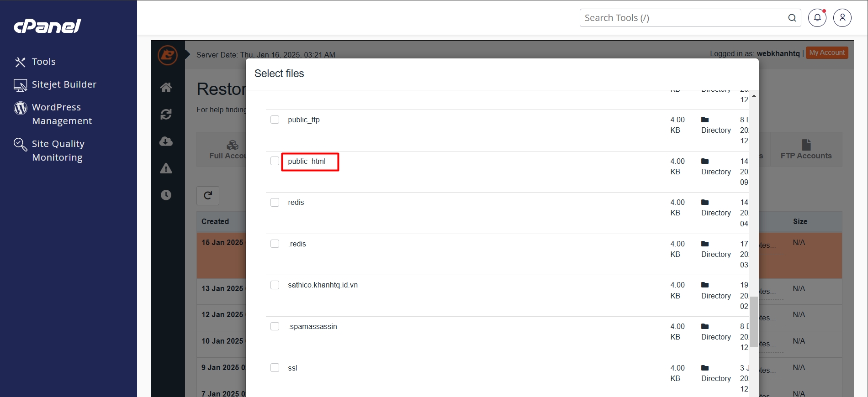Click the cloud download icon
The image size is (868, 397).
[166, 141]
